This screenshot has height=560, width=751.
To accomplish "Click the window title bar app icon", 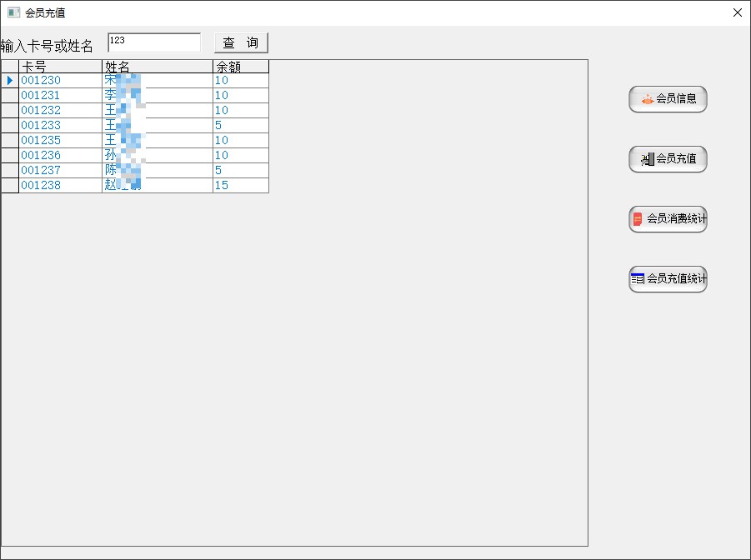I will [x=13, y=12].
